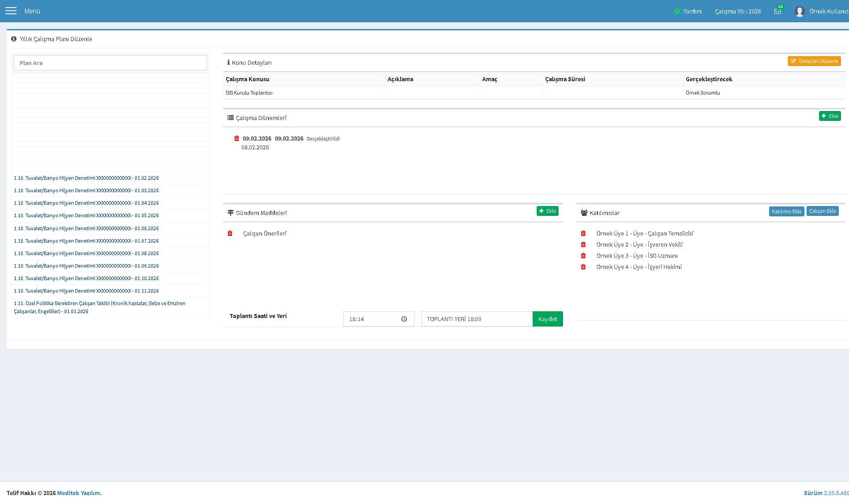
Task: Remove participant Örnek Üye 4
Action: click(583, 267)
